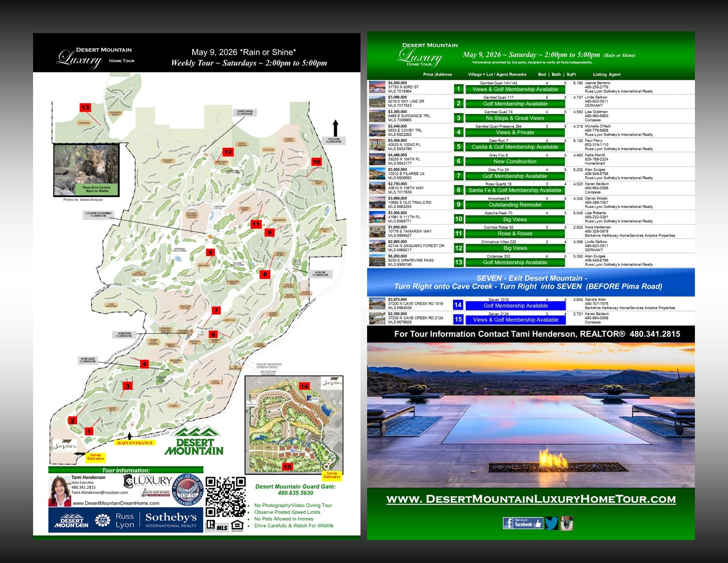Click the COCHISE/GERONIMO CLUBHOUSE label
728x563 pixels.
tap(98, 215)
